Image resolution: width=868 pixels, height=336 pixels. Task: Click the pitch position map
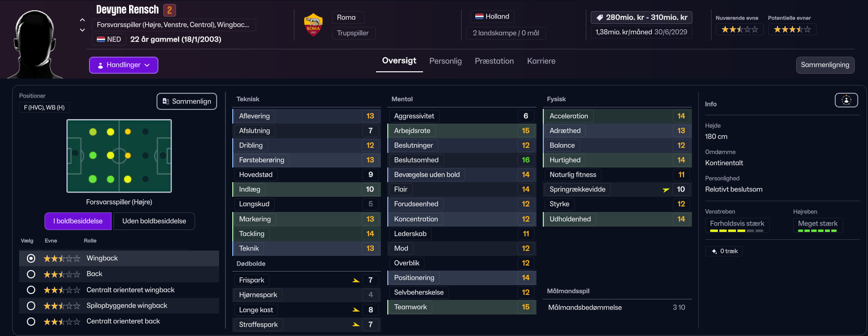(x=119, y=156)
